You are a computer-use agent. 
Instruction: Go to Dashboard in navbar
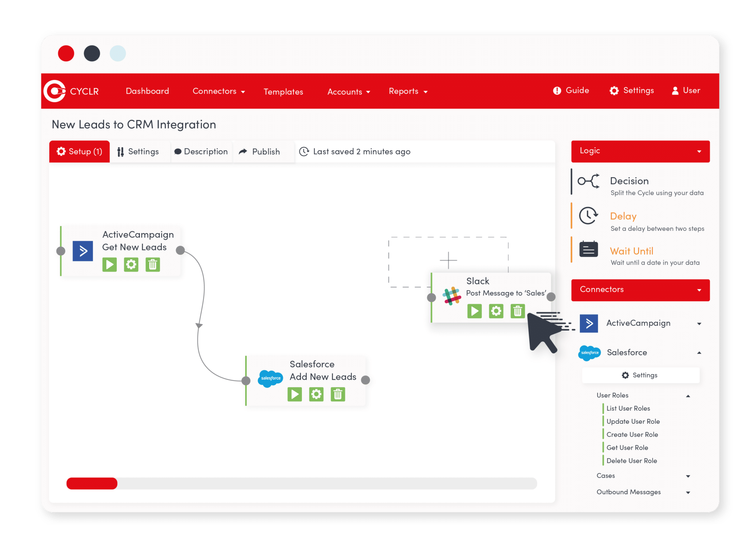(x=147, y=91)
